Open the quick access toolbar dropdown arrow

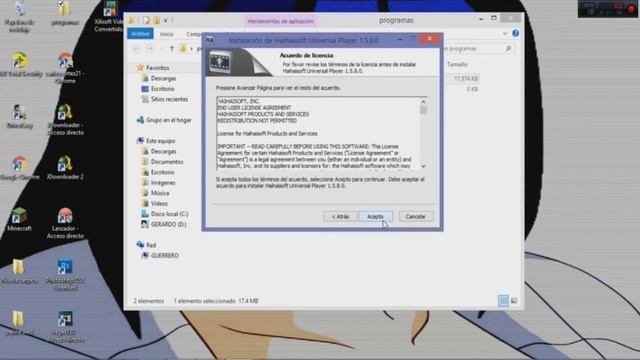pyautogui.click(x=166, y=20)
